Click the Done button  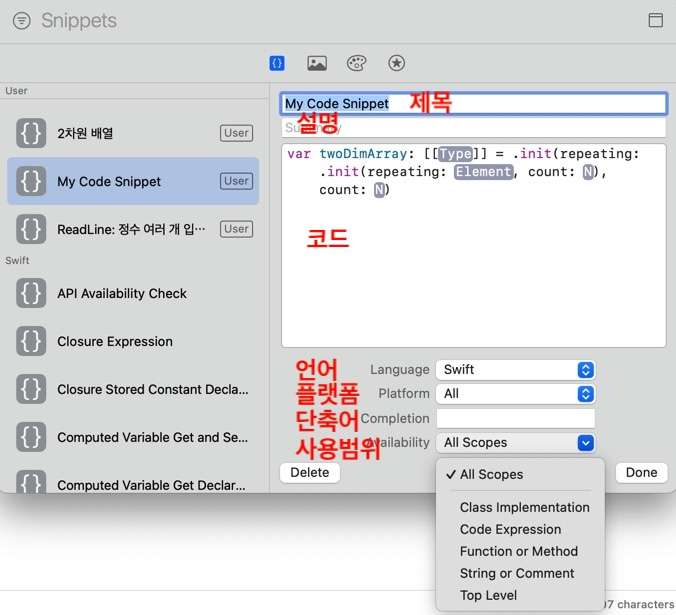coord(641,472)
